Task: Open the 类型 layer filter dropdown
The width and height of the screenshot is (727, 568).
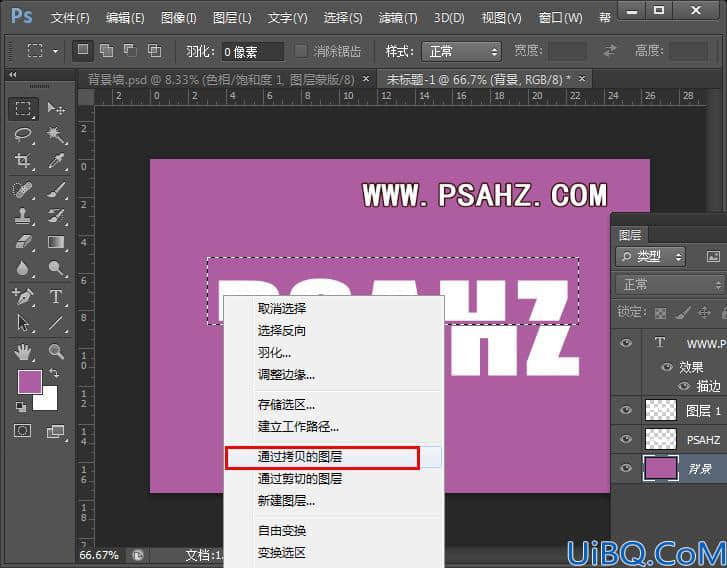Action: (651, 256)
